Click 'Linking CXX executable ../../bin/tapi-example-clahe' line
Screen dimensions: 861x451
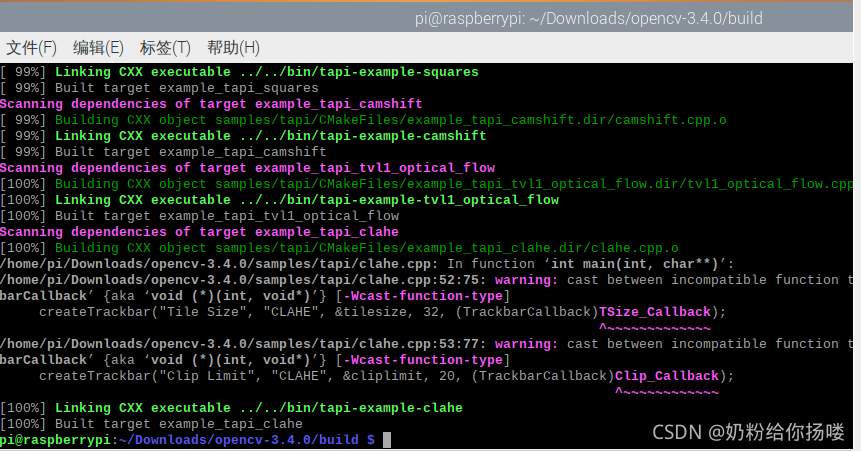231,408
